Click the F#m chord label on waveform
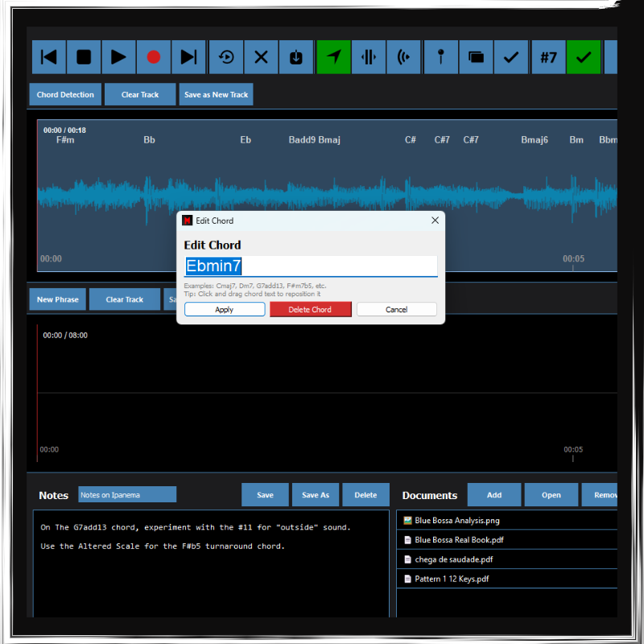The width and height of the screenshot is (644, 644). (x=65, y=140)
